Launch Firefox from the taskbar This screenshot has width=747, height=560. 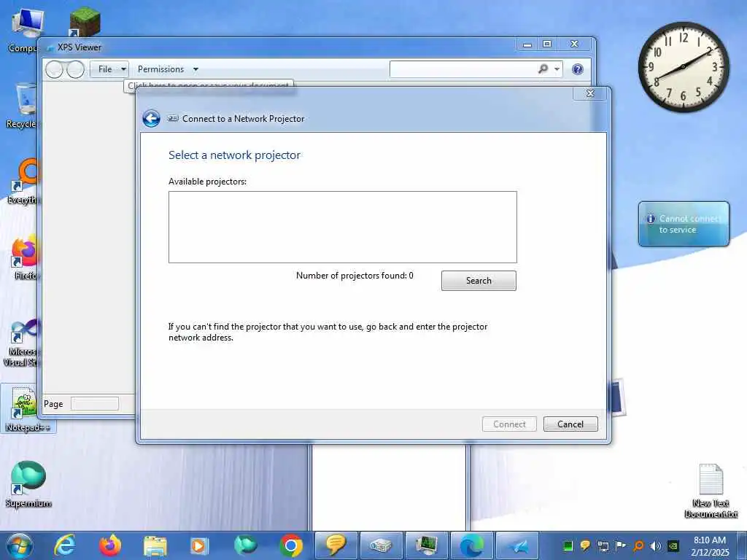[109, 545]
